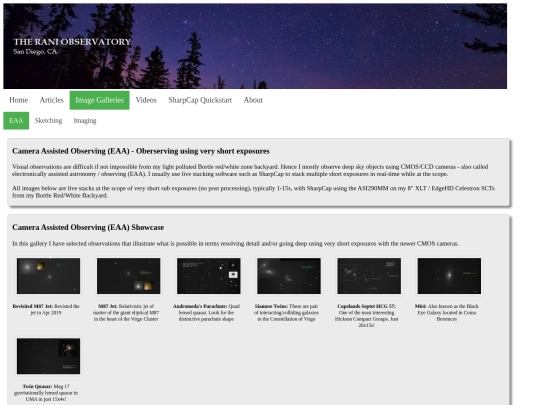Go to the Articles page
This screenshot has width=540, height=405.
click(x=52, y=100)
